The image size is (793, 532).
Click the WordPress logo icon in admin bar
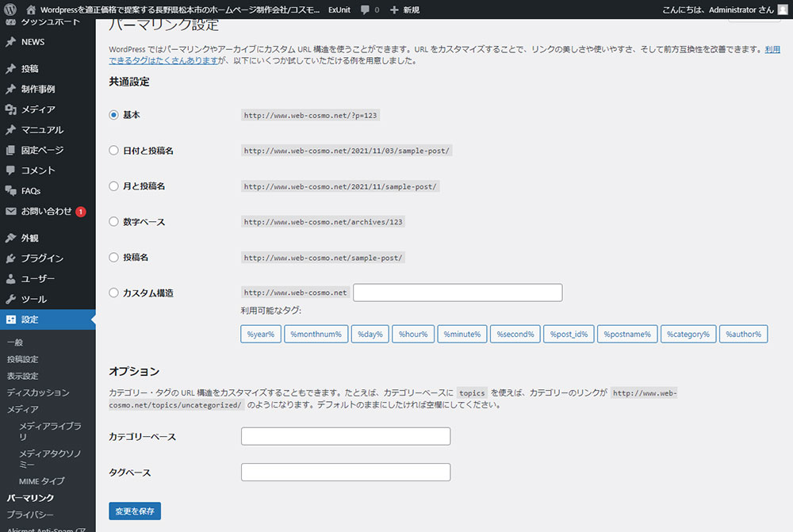coord(10,10)
